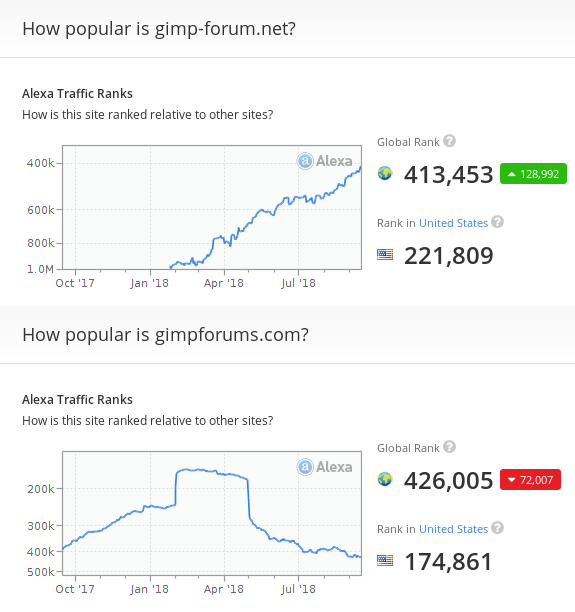This screenshot has width=575, height=612.
Task: Click globe icon beside rank 426,005
Action: point(385,479)
